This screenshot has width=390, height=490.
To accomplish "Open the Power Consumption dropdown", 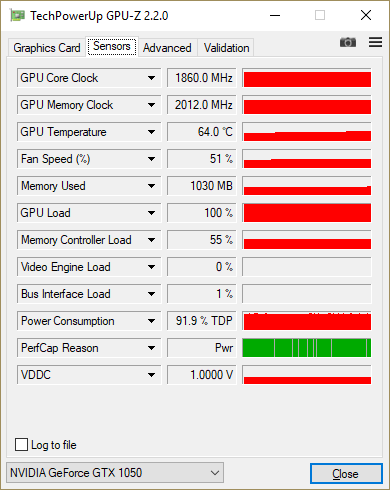I will (x=89, y=321).
